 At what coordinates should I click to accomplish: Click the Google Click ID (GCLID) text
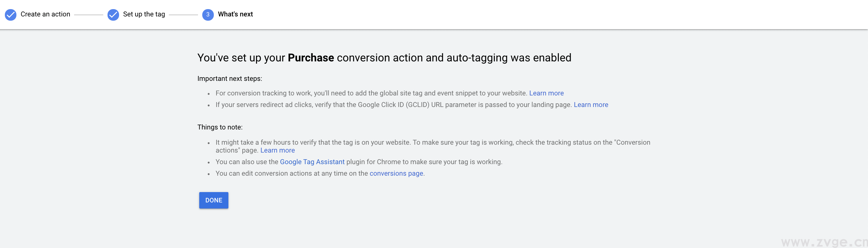393,105
